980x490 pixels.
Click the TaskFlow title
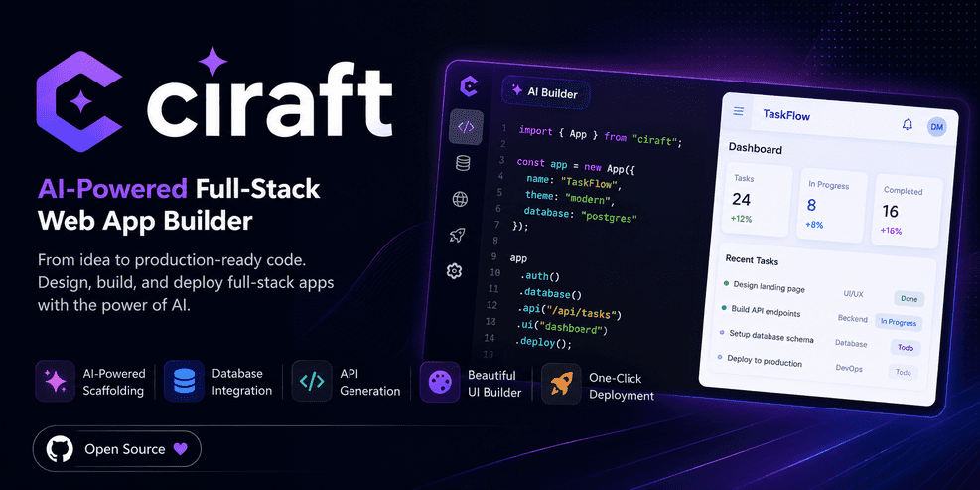(786, 115)
